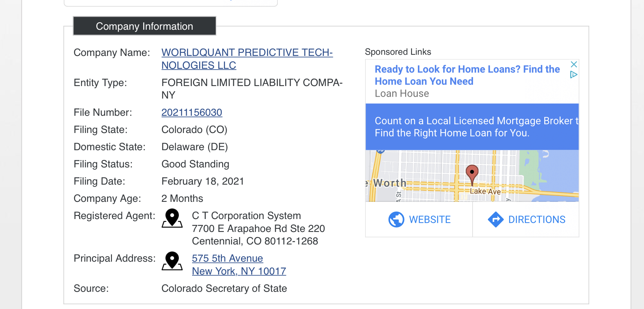Click red location marker on ad map
The image size is (644, 309).
[x=472, y=175]
